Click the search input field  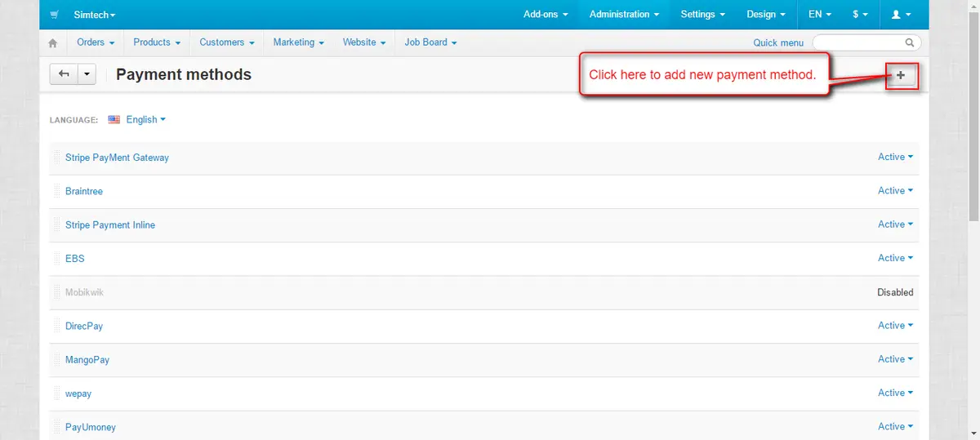[857, 42]
